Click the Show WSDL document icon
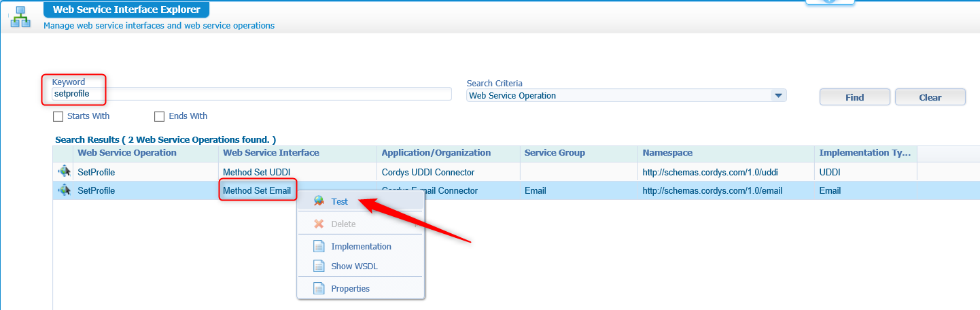980x310 pixels. click(x=319, y=266)
